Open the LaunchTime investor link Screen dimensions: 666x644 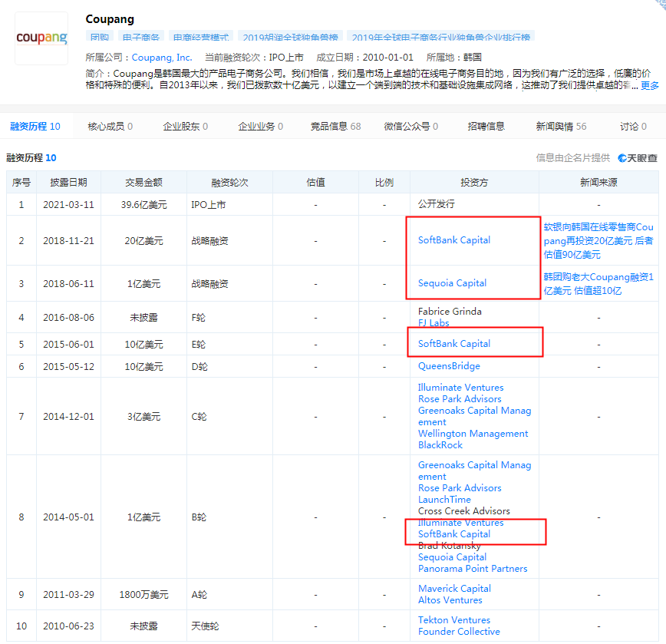(444, 499)
